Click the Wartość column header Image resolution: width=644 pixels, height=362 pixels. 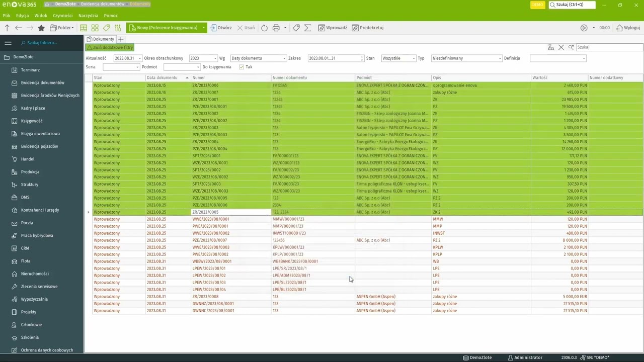559,78
